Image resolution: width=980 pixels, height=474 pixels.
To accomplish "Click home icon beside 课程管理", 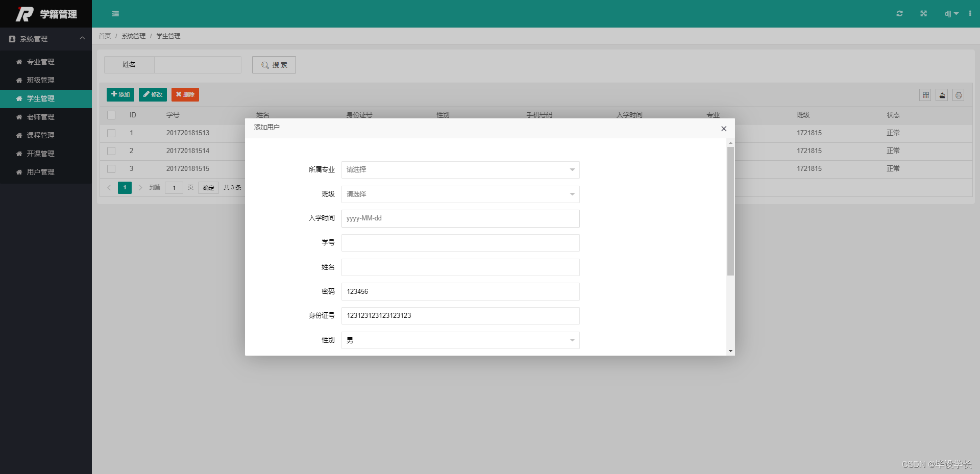I will coord(19,135).
